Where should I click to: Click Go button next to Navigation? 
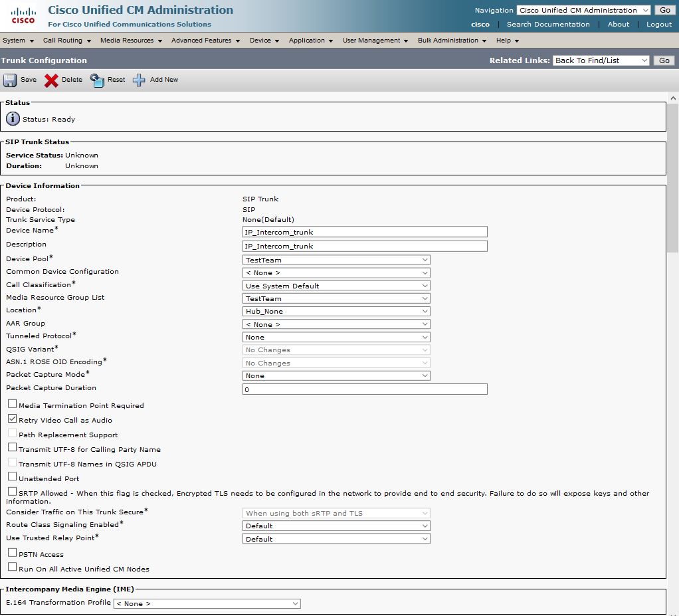[664, 11]
